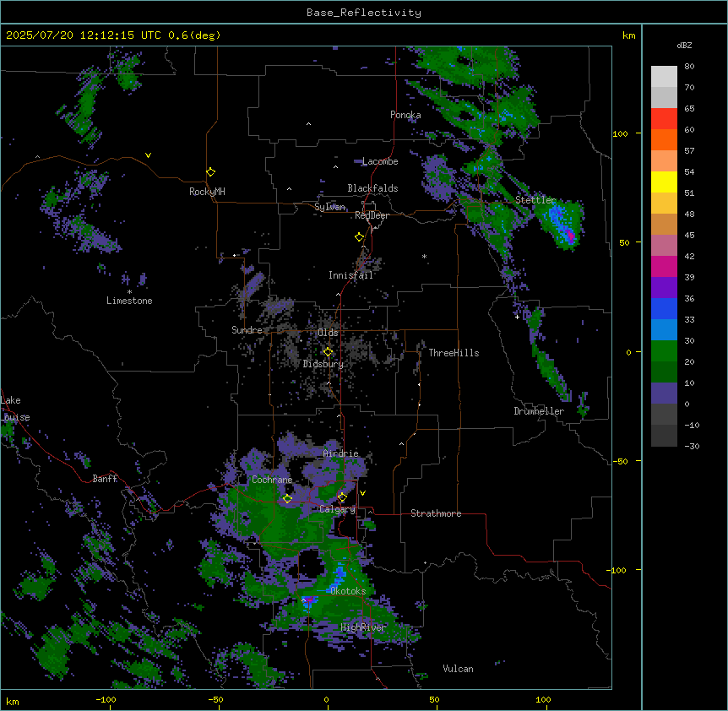The image size is (728, 711).
Task: Select the Okotoks label
Action: 348,591
